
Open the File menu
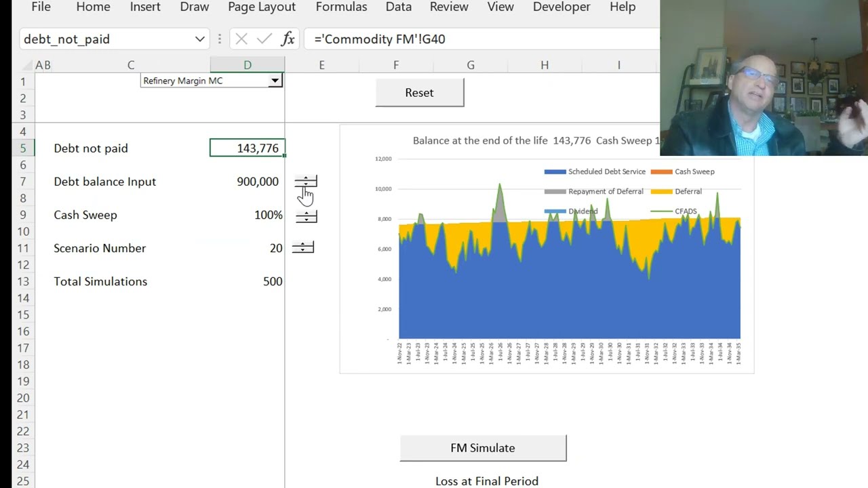point(41,7)
